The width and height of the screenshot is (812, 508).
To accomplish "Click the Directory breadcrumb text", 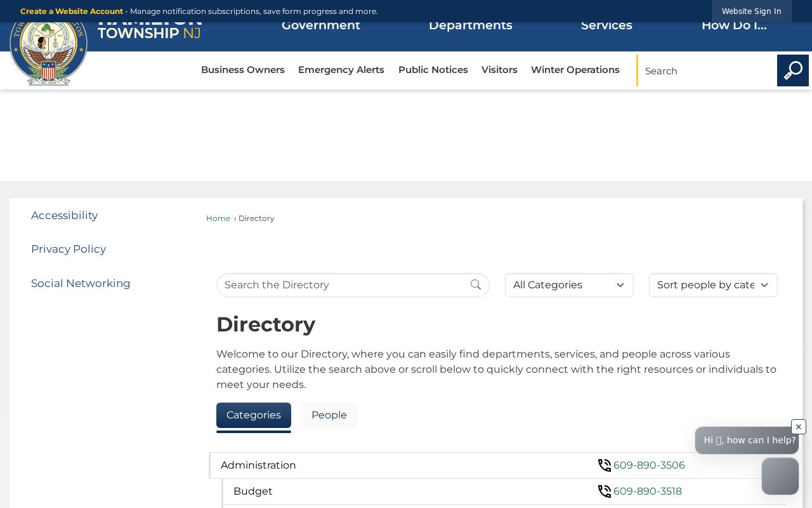I will pyautogui.click(x=256, y=218).
